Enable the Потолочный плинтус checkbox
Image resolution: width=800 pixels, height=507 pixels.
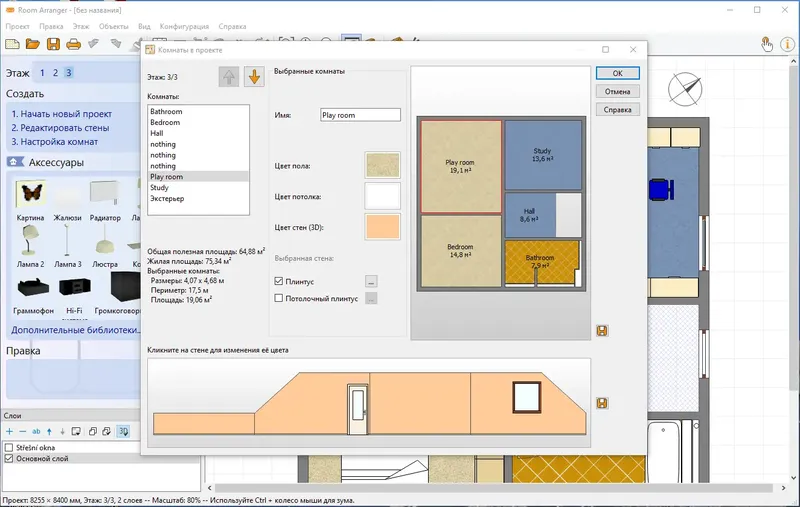[279, 298]
